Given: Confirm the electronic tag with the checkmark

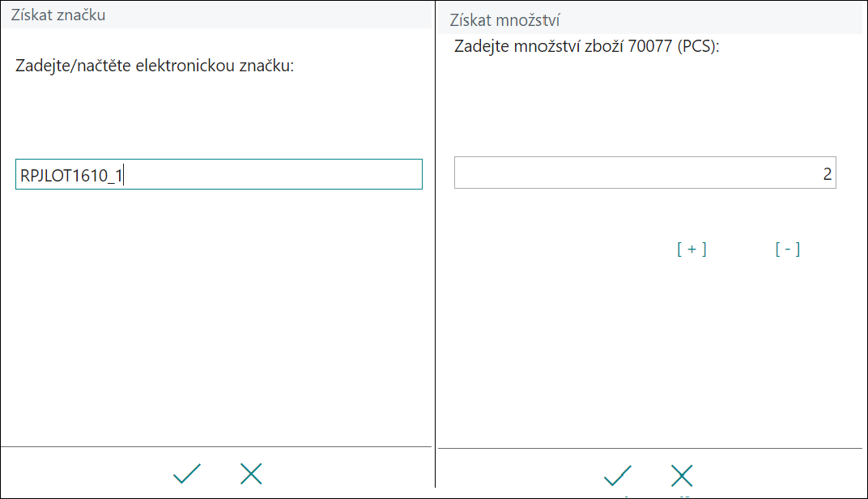Looking at the screenshot, I should [186, 474].
